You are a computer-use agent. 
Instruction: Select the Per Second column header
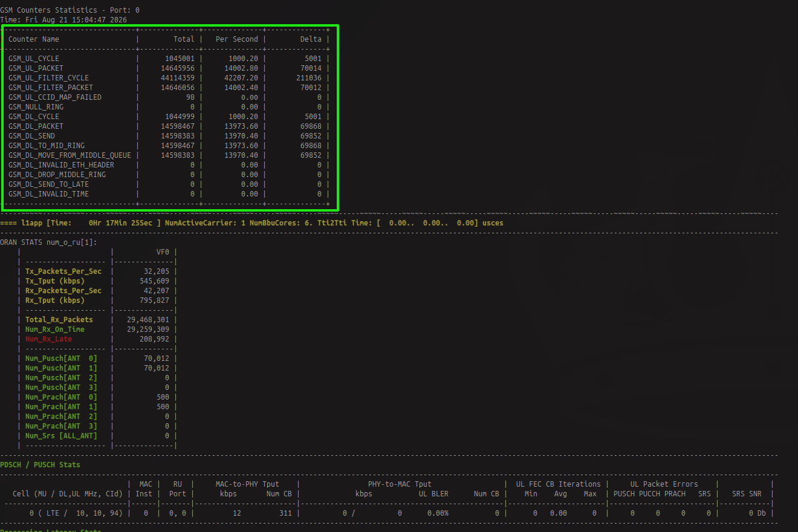pyautogui.click(x=237, y=39)
